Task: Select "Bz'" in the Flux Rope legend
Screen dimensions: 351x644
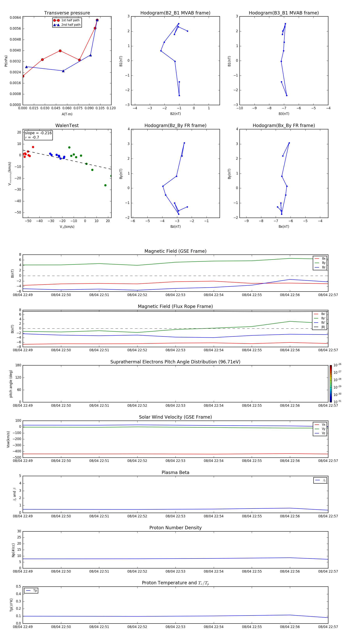Action: click(x=320, y=323)
